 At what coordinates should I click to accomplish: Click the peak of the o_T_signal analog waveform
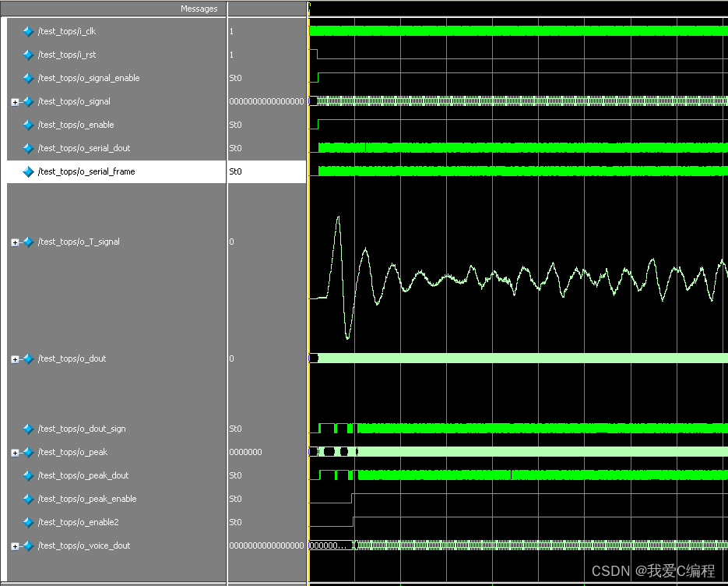(338, 217)
